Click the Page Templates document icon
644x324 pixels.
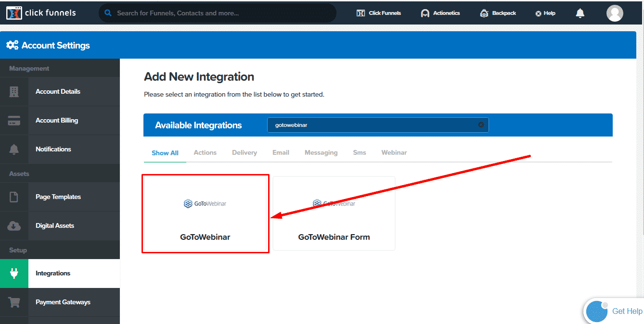pyautogui.click(x=14, y=197)
